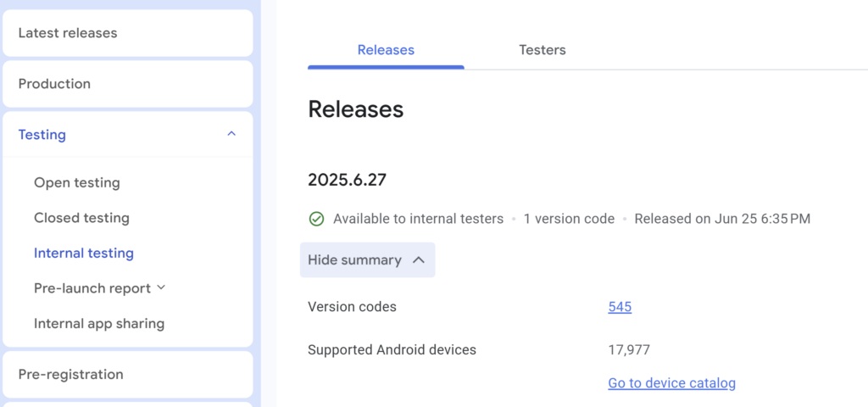
Task: Click the 2025.6.27 release title
Action: click(x=348, y=180)
